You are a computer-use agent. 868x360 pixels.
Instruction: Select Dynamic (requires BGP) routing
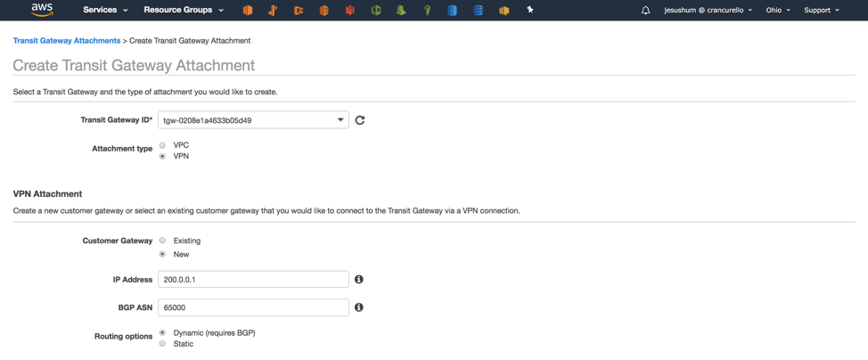pos(162,333)
